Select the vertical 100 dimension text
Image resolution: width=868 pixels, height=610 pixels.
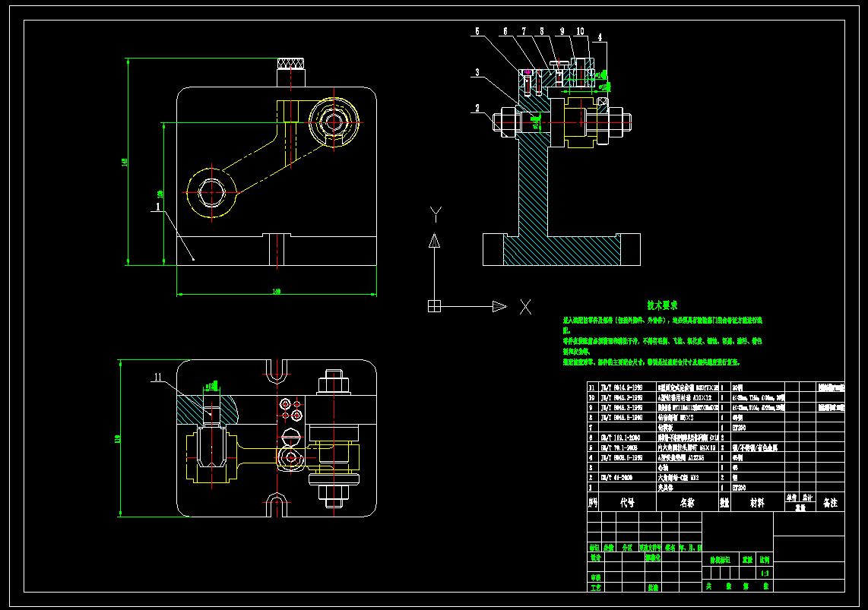pos(160,194)
